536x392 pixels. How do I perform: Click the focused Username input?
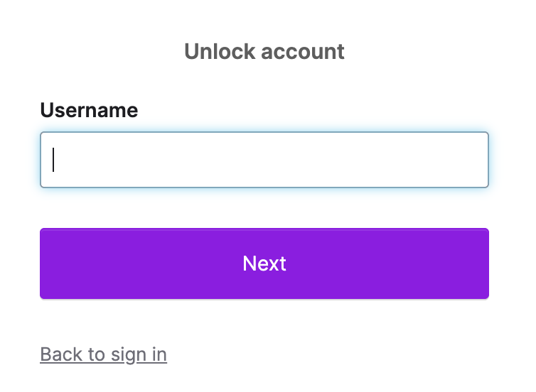pyautogui.click(x=264, y=160)
